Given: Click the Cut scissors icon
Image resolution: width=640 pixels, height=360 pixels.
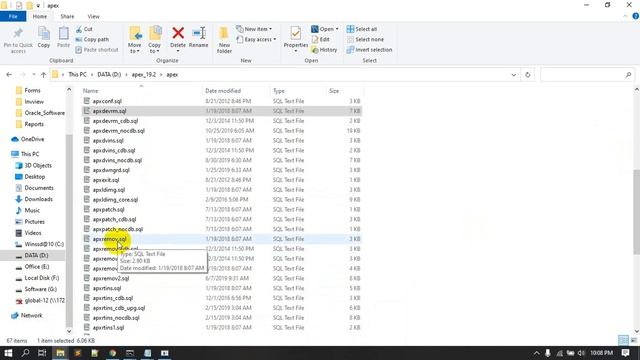Looking at the screenshot, I should [79, 29].
